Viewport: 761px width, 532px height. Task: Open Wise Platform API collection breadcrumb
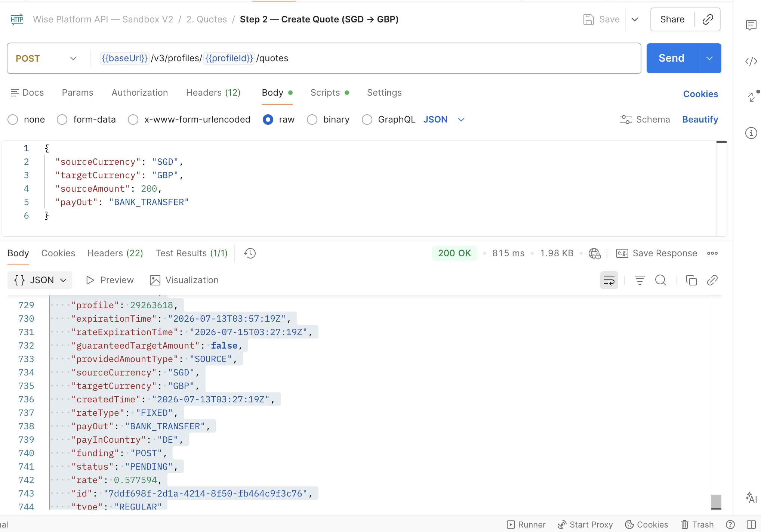[x=103, y=19]
